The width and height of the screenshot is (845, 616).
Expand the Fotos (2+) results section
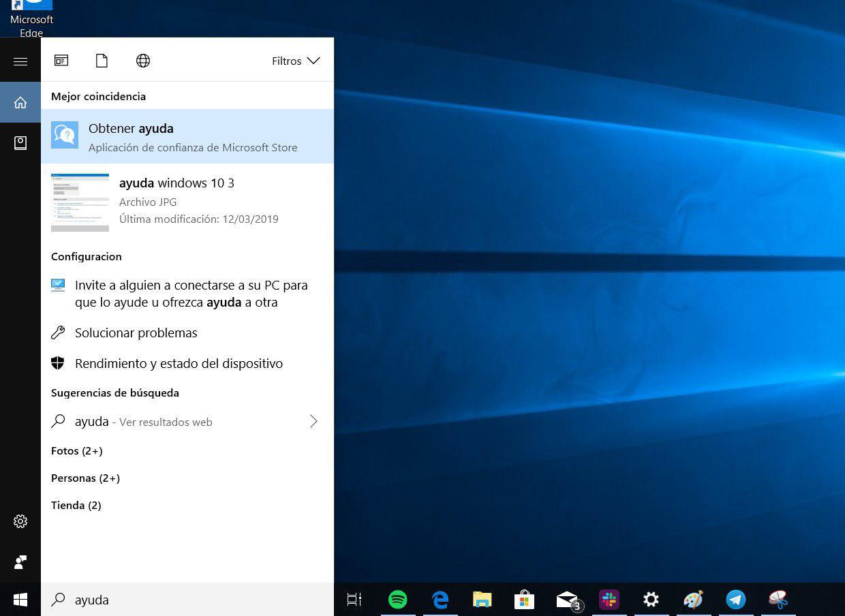tap(76, 450)
